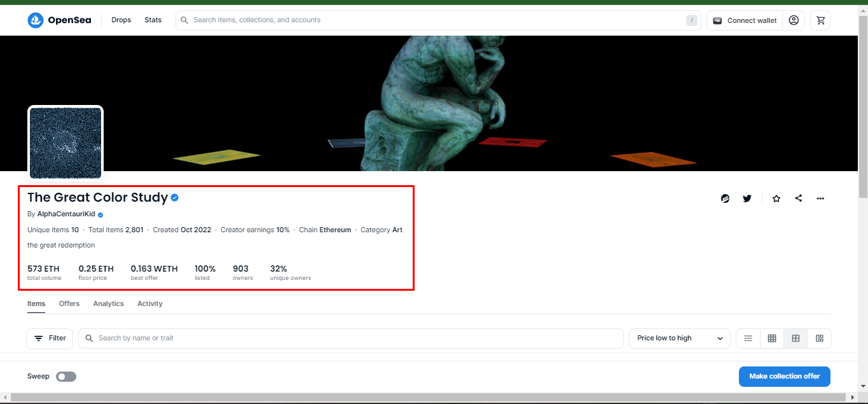Image resolution: width=868 pixels, height=404 pixels.
Task: Click the 573 ETH total volume stat
Action: pos(45,273)
